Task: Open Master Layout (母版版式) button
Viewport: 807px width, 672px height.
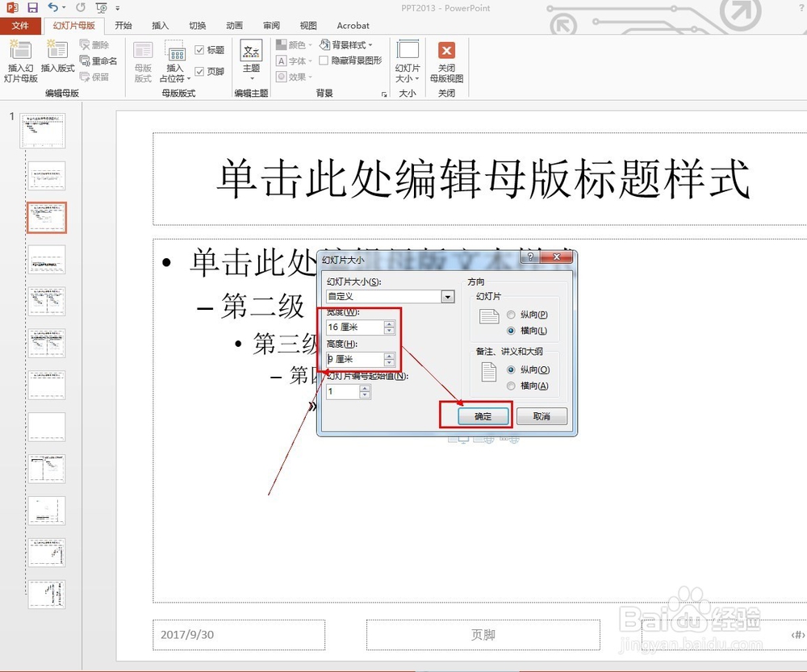Action: click(x=143, y=61)
